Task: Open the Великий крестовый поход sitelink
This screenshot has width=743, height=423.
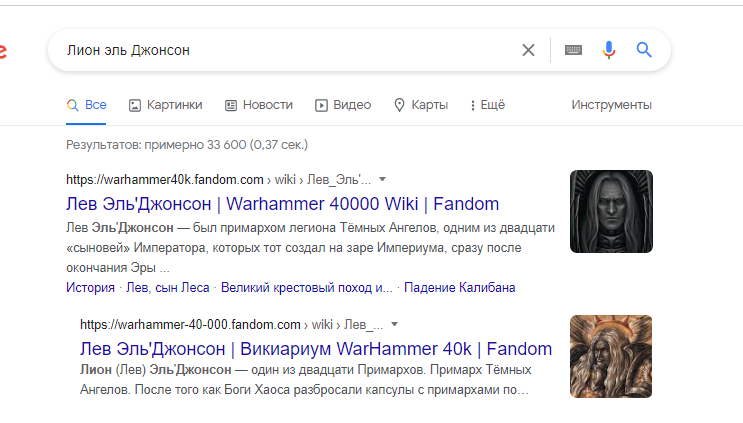Action: (x=307, y=288)
